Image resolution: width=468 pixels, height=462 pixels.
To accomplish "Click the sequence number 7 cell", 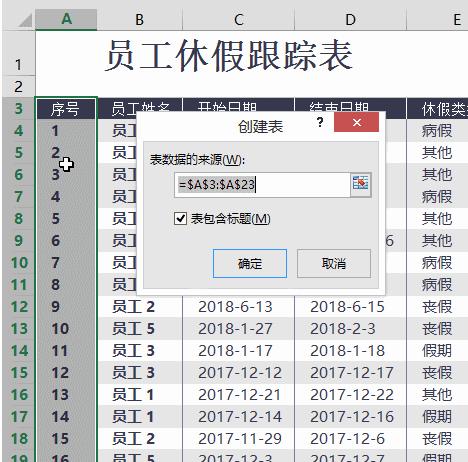I will tap(66, 263).
